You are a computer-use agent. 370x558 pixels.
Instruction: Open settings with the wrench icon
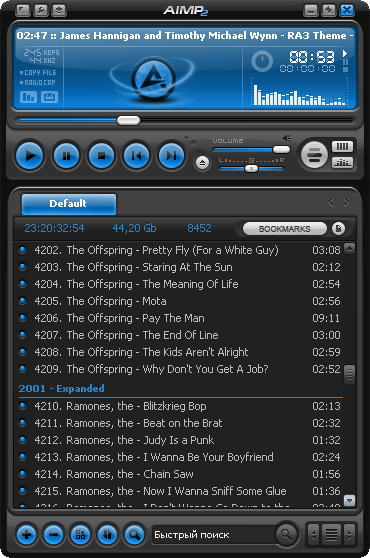[41, 10]
